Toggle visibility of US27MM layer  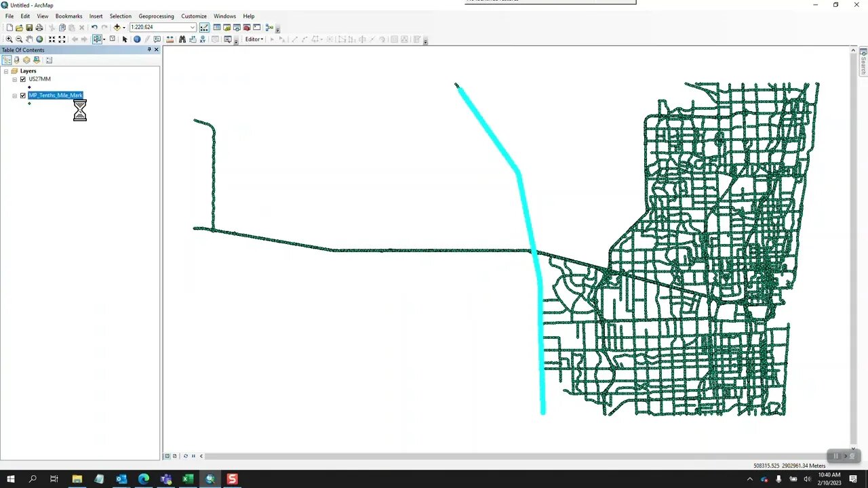(22, 79)
